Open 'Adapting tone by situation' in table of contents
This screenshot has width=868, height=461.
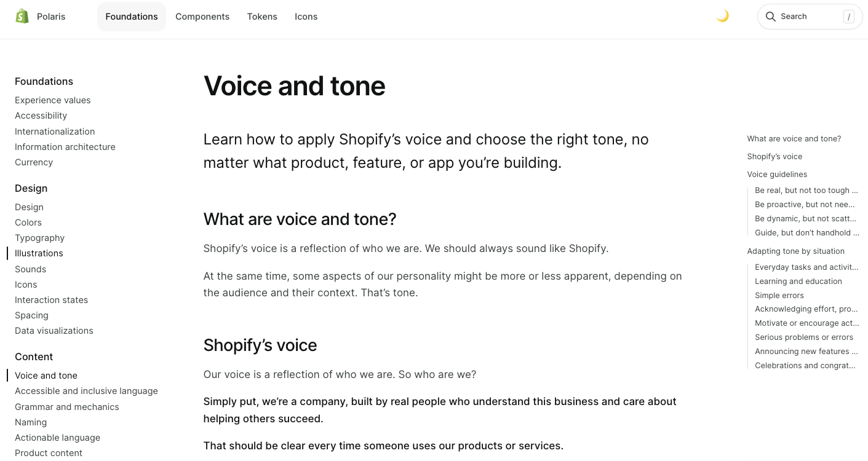click(795, 251)
